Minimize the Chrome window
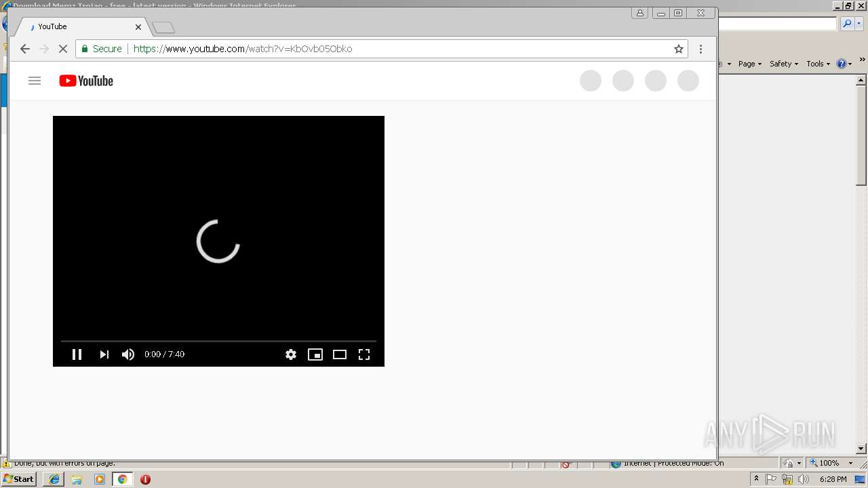 (x=660, y=13)
